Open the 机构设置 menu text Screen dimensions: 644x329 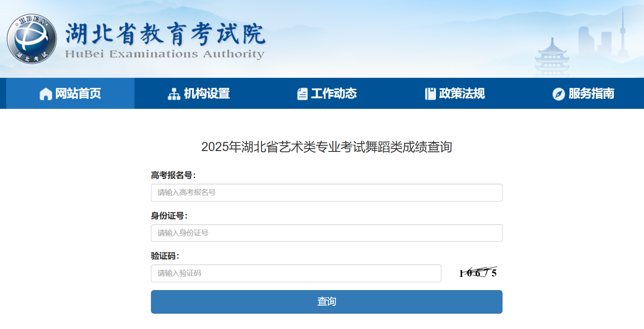[x=207, y=94]
